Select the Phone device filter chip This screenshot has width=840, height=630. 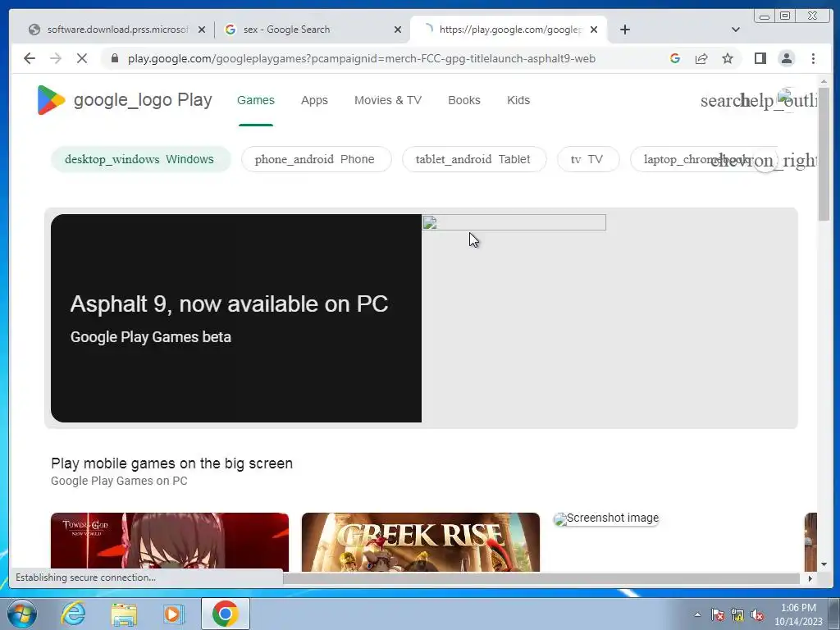click(x=316, y=159)
